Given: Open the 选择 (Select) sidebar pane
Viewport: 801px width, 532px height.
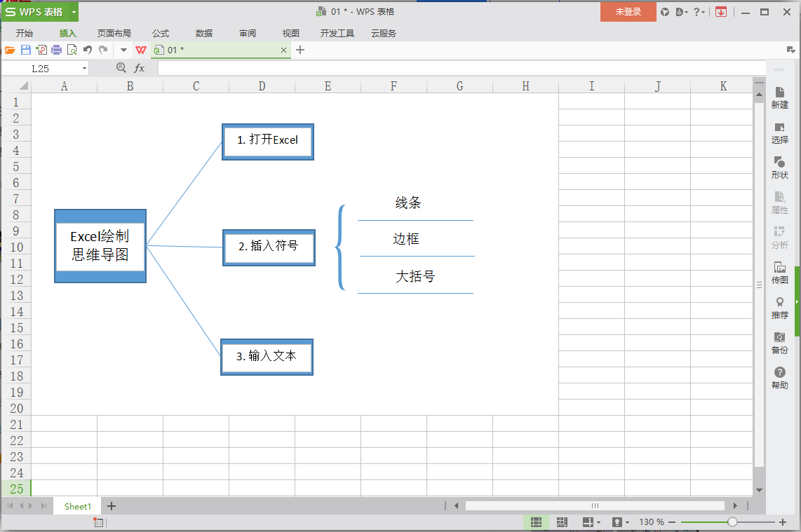Looking at the screenshot, I should click(x=779, y=133).
